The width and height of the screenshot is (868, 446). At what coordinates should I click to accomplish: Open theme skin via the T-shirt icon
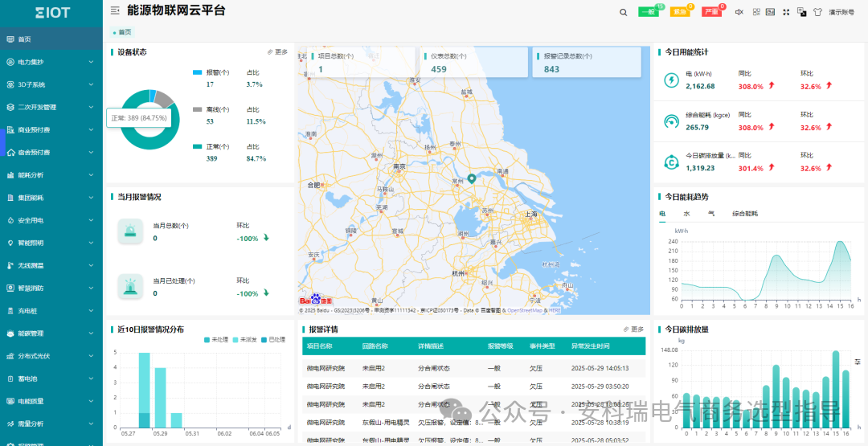point(817,12)
